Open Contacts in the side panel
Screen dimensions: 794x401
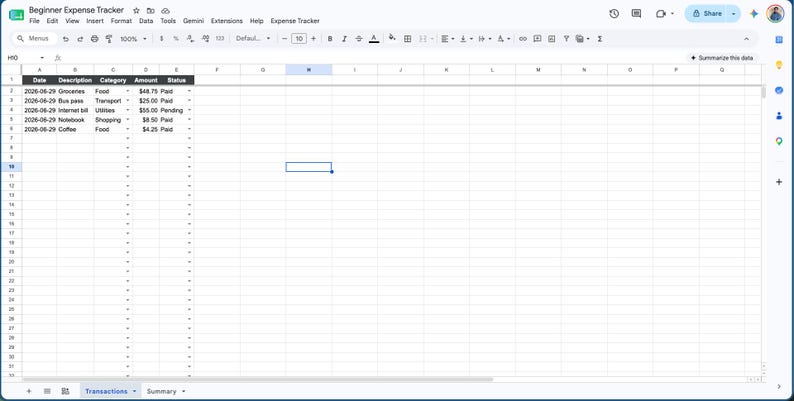[x=779, y=116]
